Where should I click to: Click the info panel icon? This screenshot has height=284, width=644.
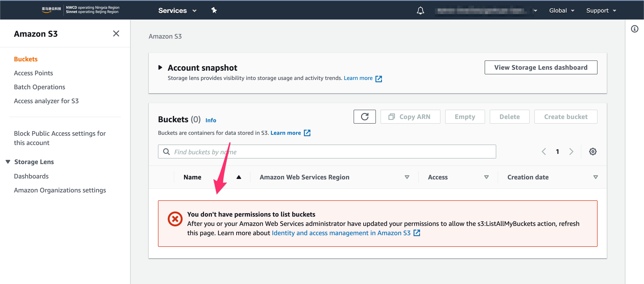[x=634, y=29]
